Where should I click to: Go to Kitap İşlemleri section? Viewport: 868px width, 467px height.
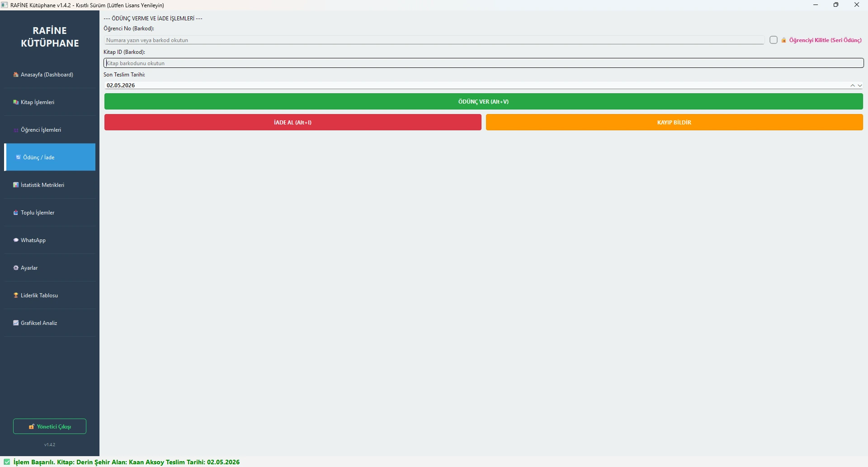tap(50, 102)
